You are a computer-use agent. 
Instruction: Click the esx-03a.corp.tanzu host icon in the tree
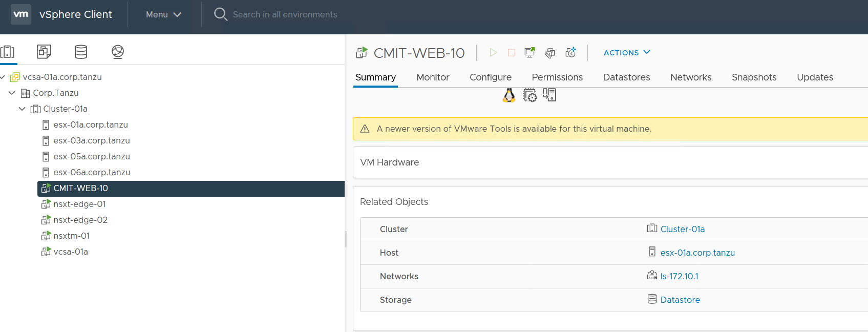[46, 140]
